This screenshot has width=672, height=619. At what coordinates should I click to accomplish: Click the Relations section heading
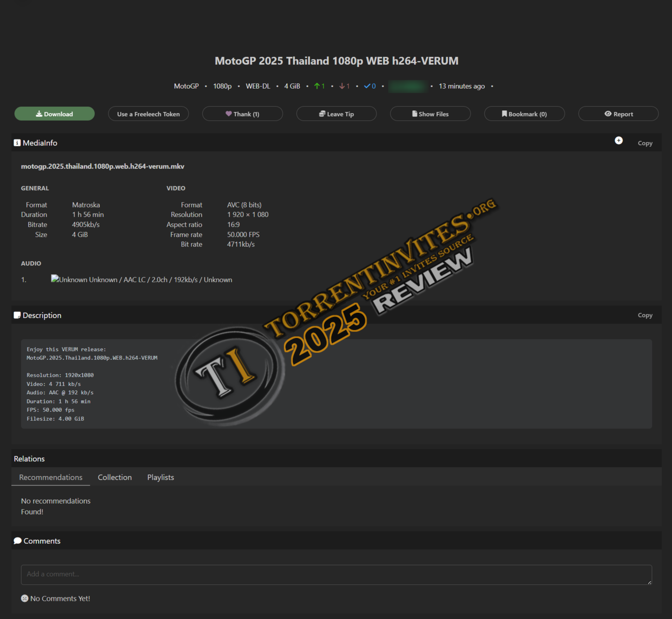coord(29,459)
